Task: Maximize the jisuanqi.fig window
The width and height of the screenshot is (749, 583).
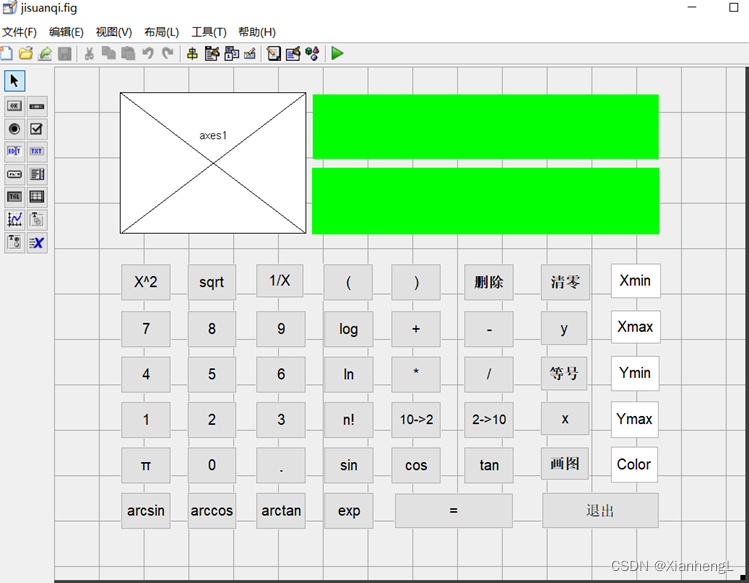Action: coord(734,7)
